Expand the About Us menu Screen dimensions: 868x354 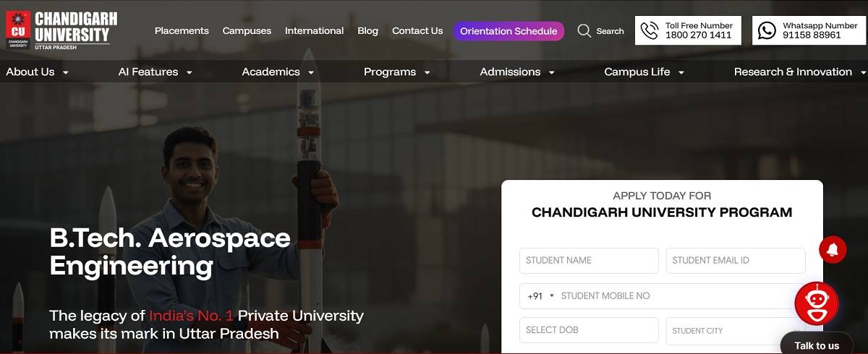pos(38,72)
